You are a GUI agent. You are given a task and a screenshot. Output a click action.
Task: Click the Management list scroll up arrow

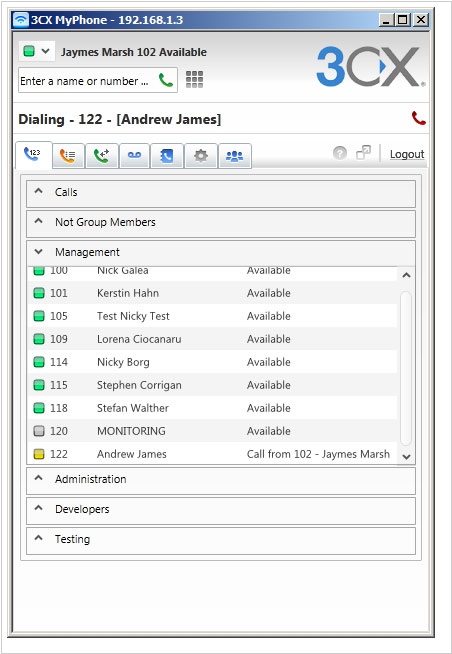(406, 275)
